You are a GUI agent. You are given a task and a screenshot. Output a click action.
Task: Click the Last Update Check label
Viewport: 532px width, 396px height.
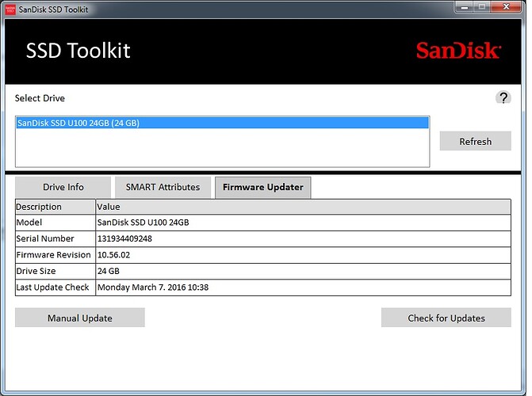[x=52, y=287]
